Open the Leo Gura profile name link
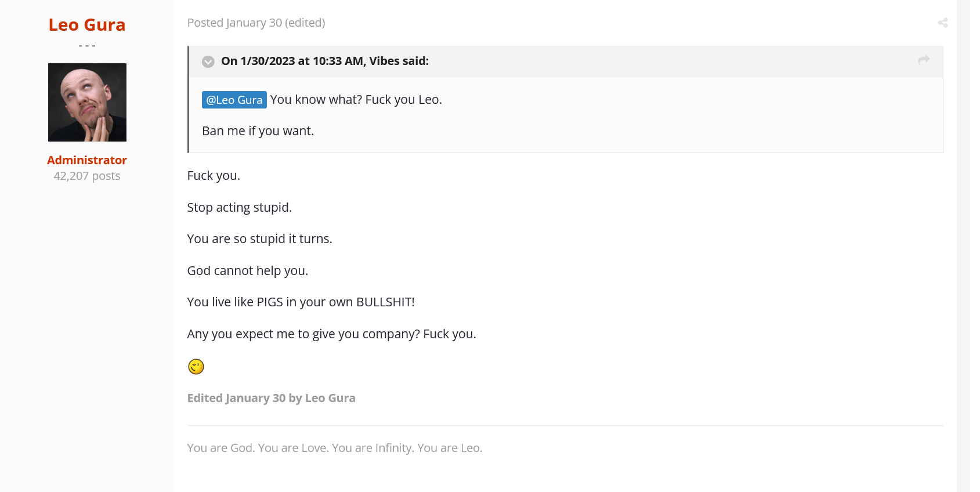Screen dimensions: 980x492 click(x=87, y=25)
